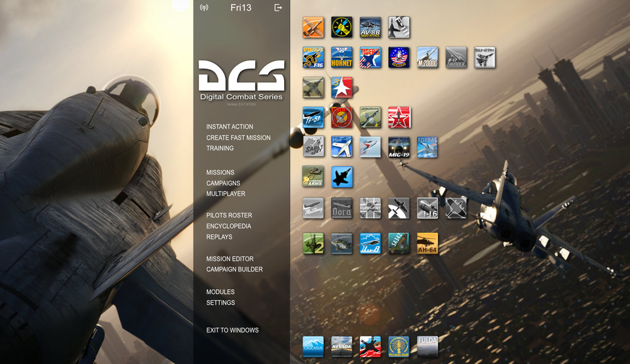
Task: Select the Nevada terrain icon
Action: coord(341,346)
